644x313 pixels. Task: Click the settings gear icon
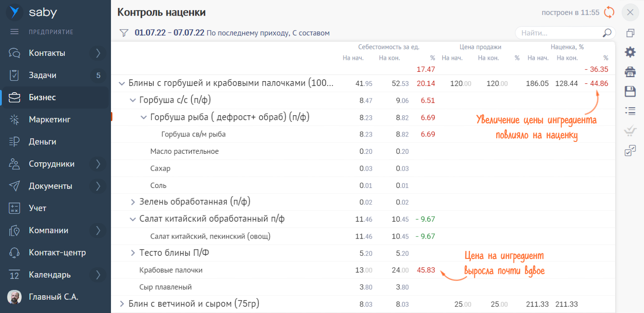[x=630, y=52]
